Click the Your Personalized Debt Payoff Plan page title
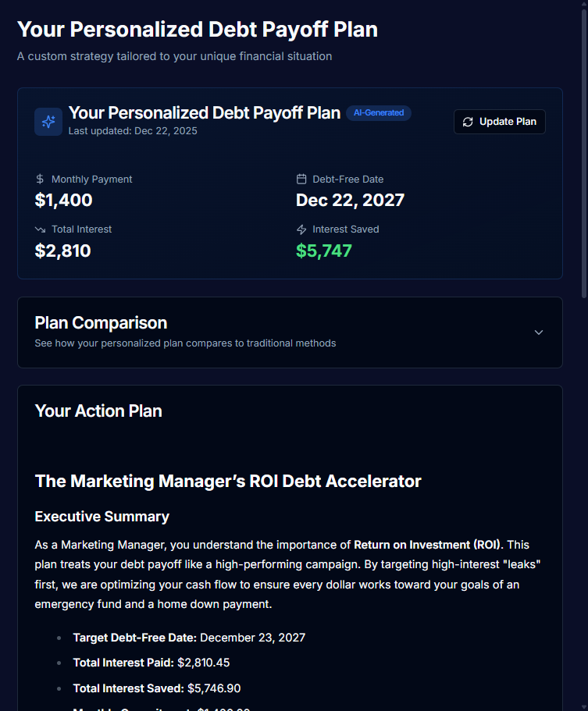 197,29
